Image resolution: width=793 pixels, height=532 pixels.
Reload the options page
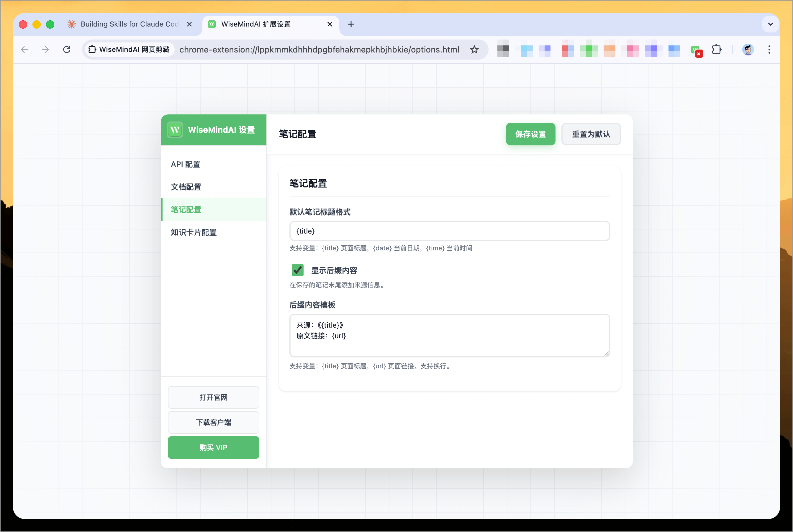click(x=67, y=50)
